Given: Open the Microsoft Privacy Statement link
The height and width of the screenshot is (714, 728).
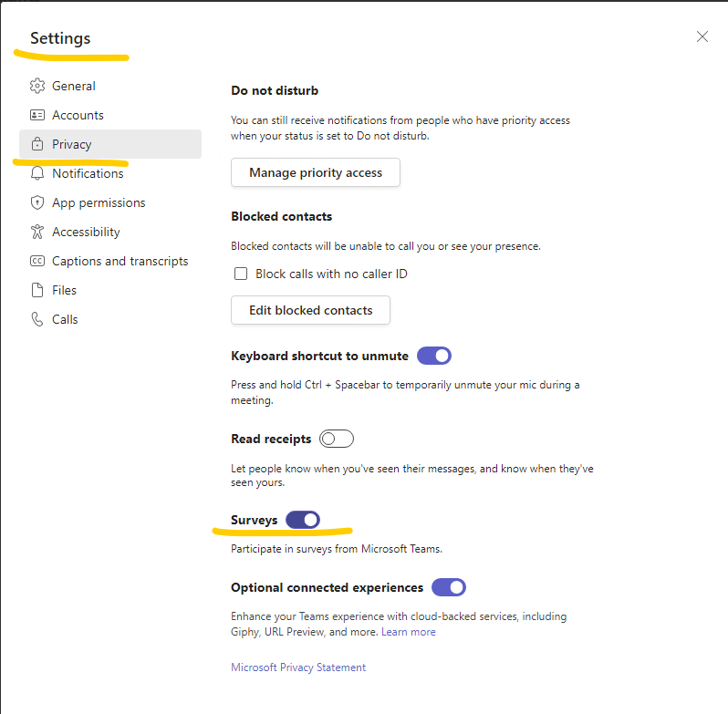Looking at the screenshot, I should coord(298,667).
